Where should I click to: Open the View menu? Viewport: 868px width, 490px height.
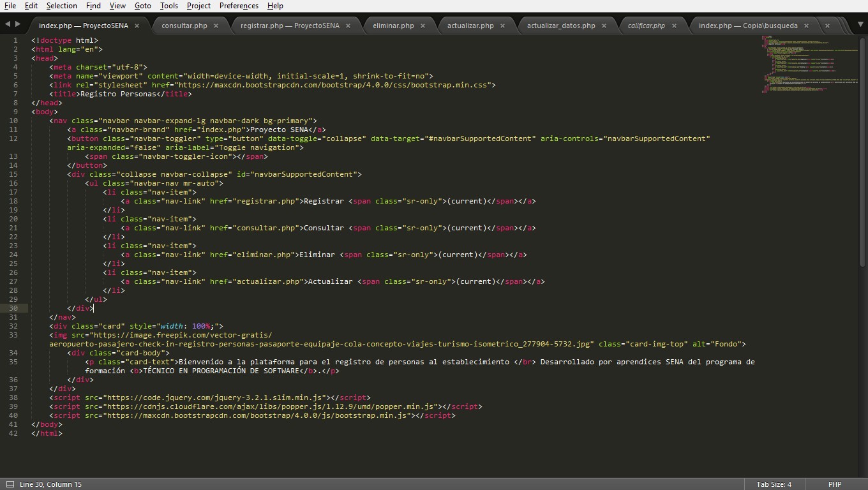tap(117, 6)
